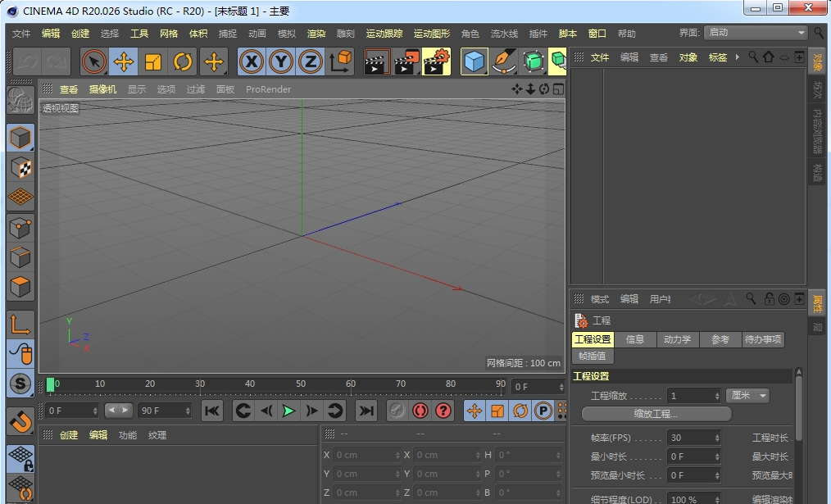Toggle Y axis lock
The width and height of the screenshot is (831, 504).
click(x=281, y=62)
